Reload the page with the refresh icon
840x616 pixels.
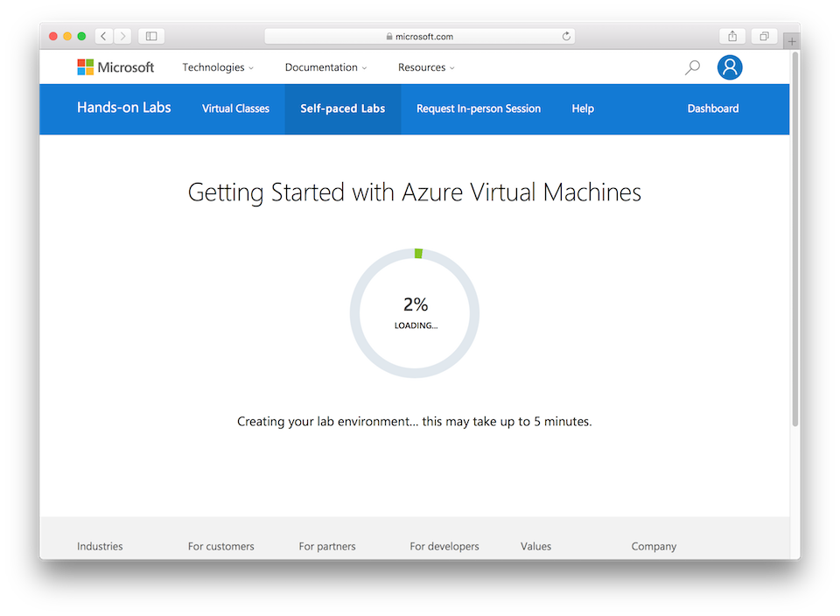566,36
